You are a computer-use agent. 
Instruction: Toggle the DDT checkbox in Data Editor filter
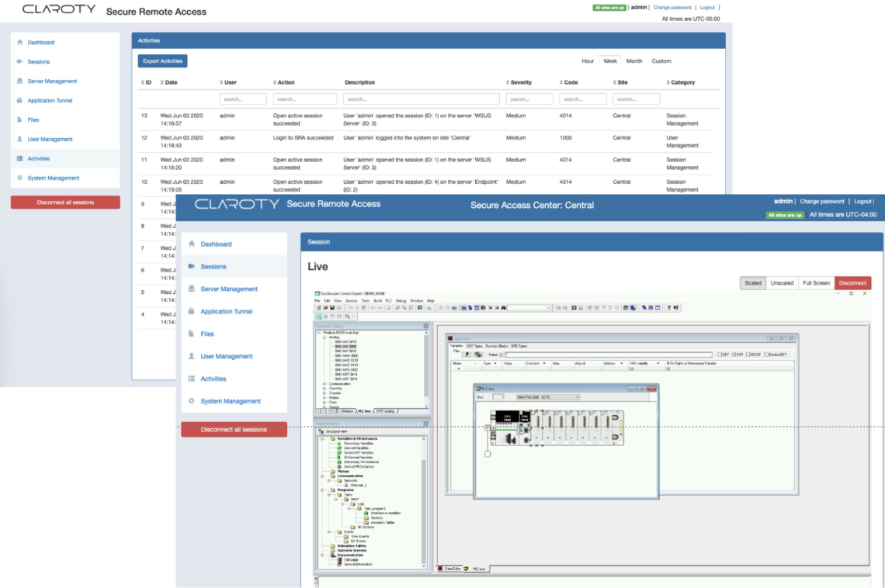(x=734, y=355)
